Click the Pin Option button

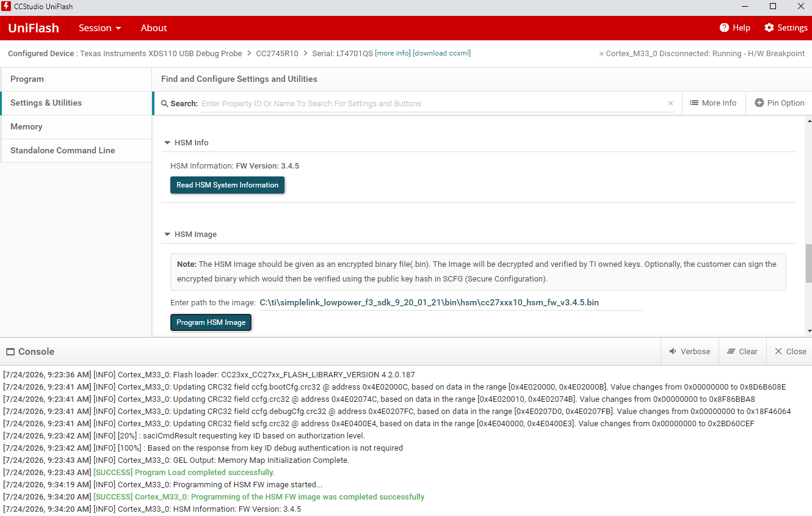[780, 103]
